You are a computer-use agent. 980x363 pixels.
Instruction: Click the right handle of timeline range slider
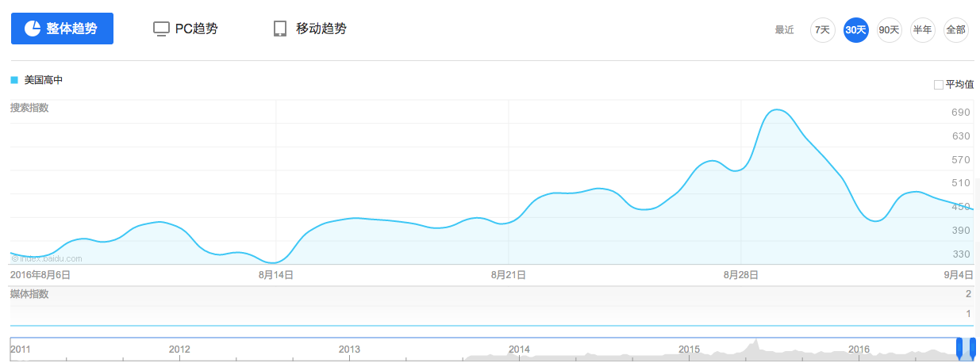tap(973, 347)
